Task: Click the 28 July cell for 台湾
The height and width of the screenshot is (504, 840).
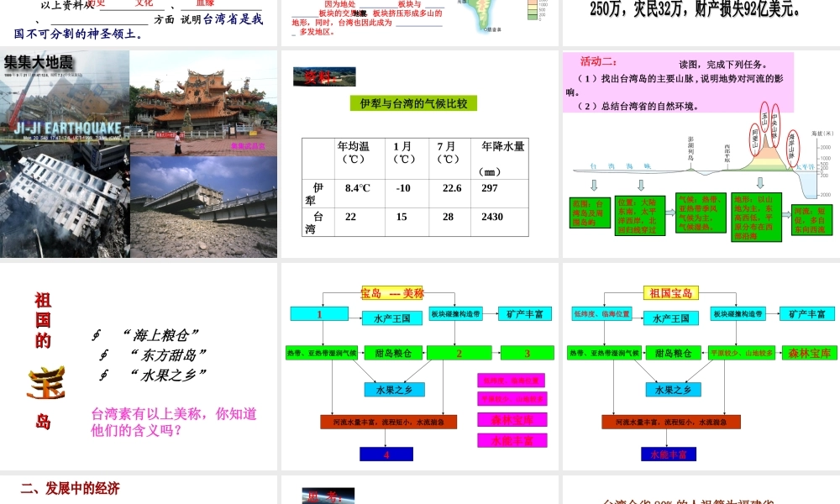Action: pos(450,222)
